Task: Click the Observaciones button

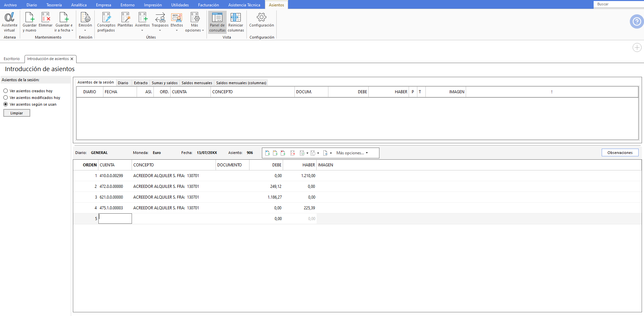Action: click(x=620, y=153)
